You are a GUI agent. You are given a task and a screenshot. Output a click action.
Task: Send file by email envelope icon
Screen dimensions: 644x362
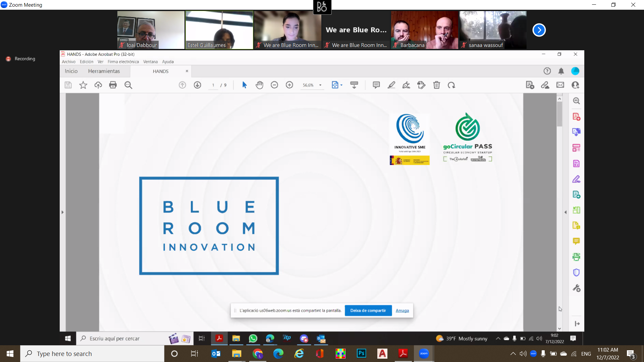[x=560, y=85]
